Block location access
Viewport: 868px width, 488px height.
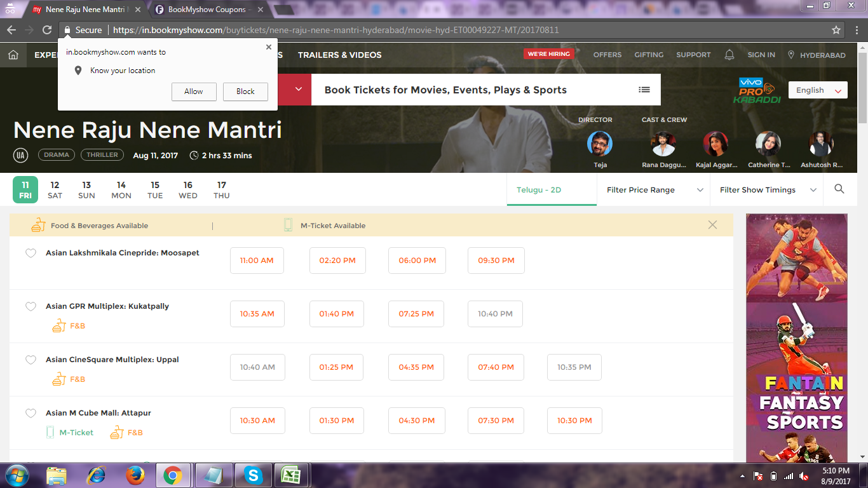[x=245, y=91]
